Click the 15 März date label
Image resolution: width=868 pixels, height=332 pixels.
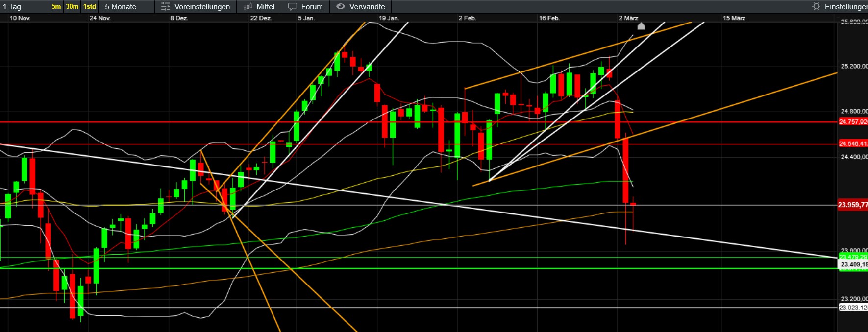[734, 18]
